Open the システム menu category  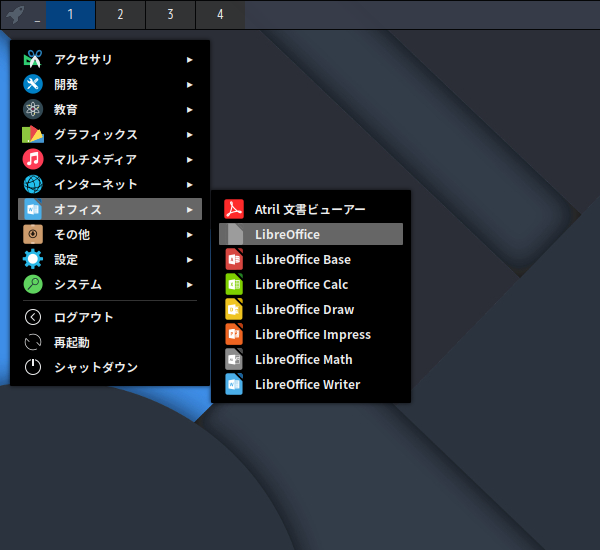coord(110,284)
